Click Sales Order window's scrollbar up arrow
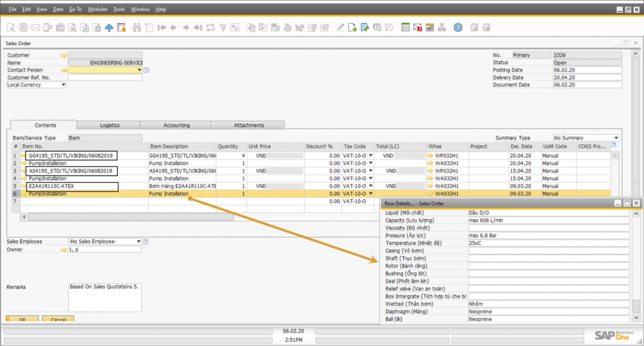Viewport: 644px width, 346px height. [x=636, y=54]
